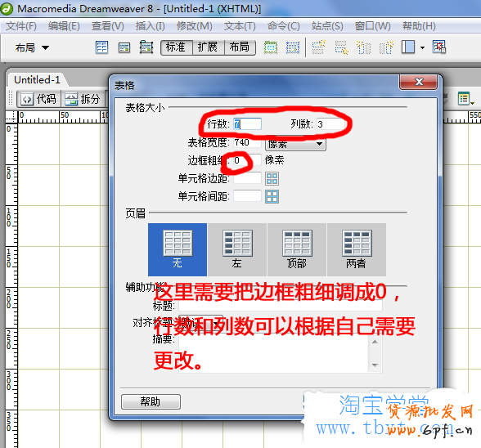Open the 像素 width unit dropdown

pos(295,144)
